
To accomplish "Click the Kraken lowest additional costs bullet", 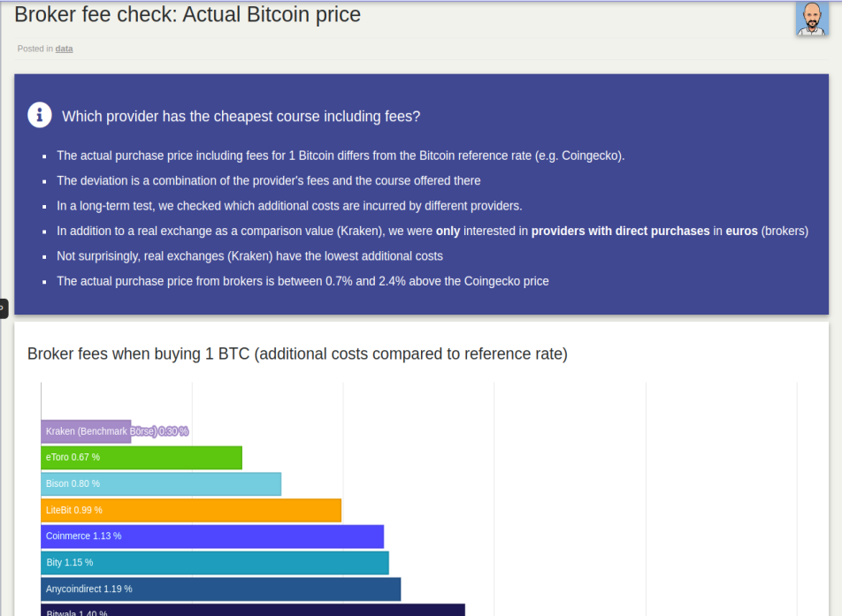I will [249, 256].
